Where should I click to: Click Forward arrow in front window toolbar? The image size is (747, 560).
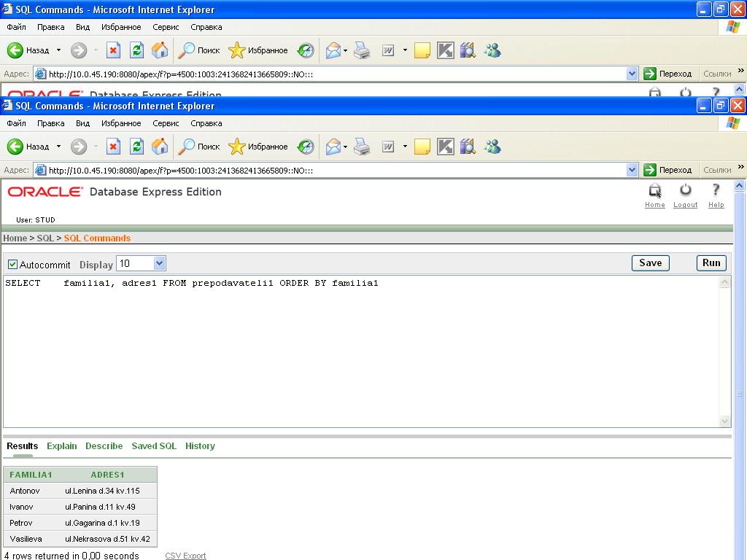[79, 147]
